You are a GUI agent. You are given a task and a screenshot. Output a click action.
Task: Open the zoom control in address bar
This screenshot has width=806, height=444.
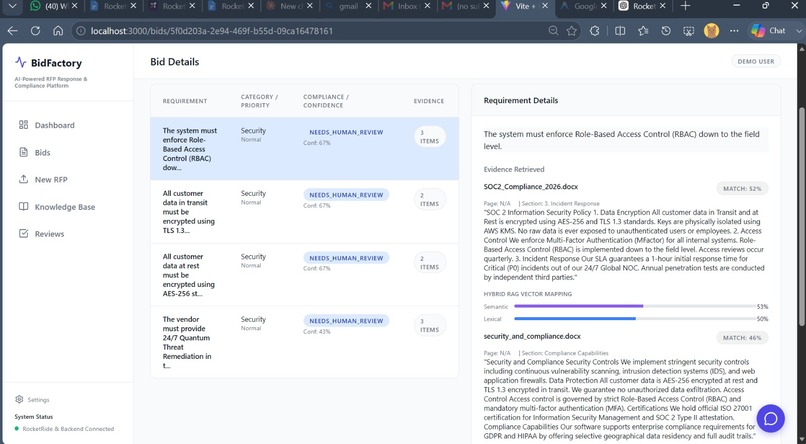[x=553, y=31]
